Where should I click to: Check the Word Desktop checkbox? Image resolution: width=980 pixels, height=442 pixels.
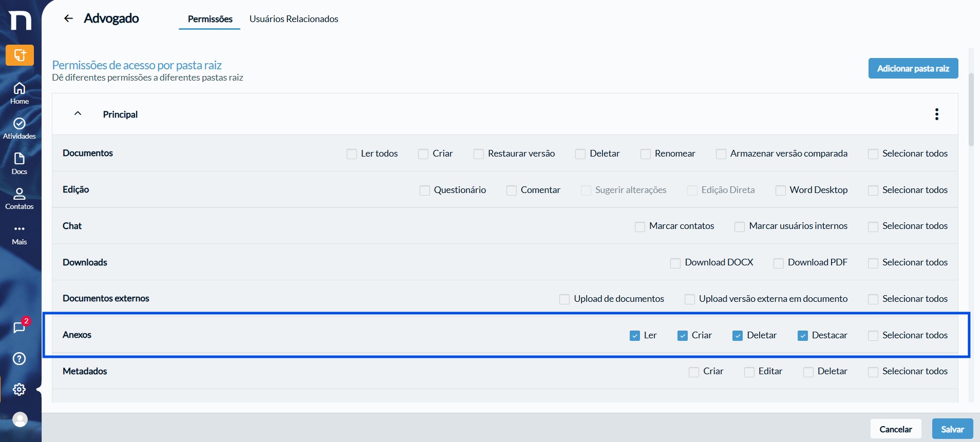click(x=781, y=190)
